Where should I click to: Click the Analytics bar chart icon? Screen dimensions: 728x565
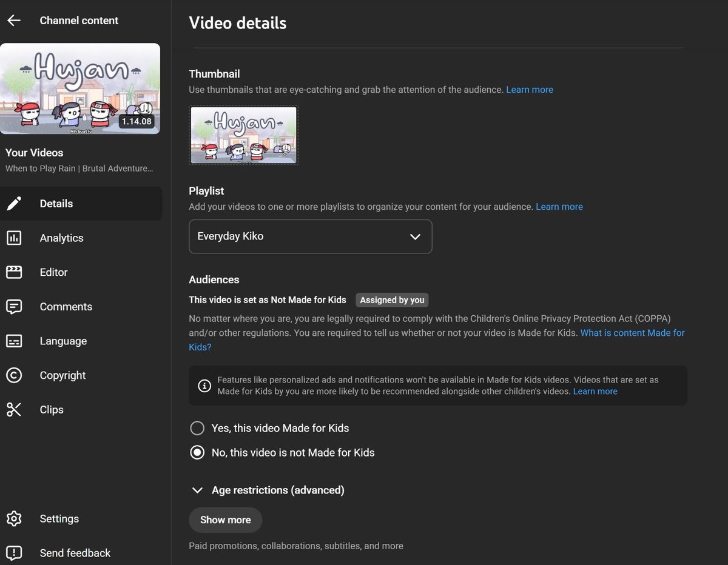14,238
